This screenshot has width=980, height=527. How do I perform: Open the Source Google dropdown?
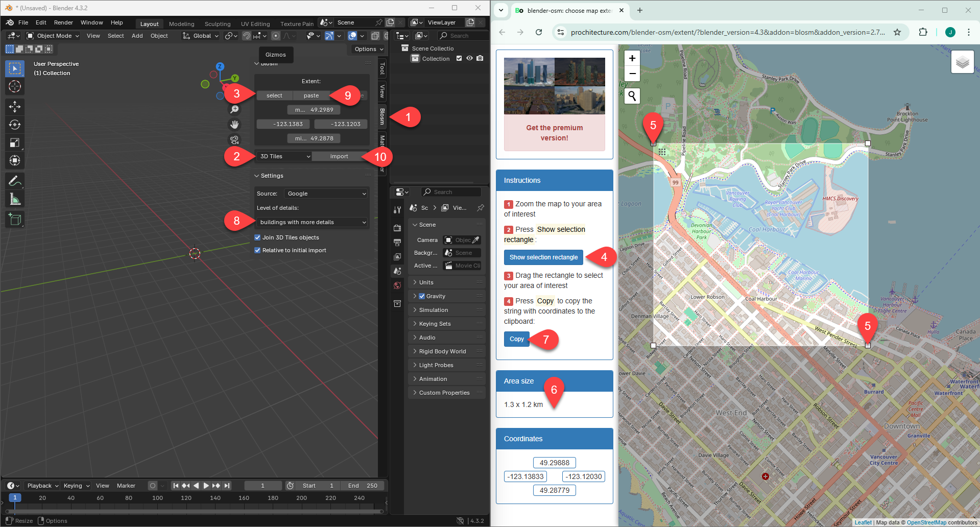[x=326, y=194]
